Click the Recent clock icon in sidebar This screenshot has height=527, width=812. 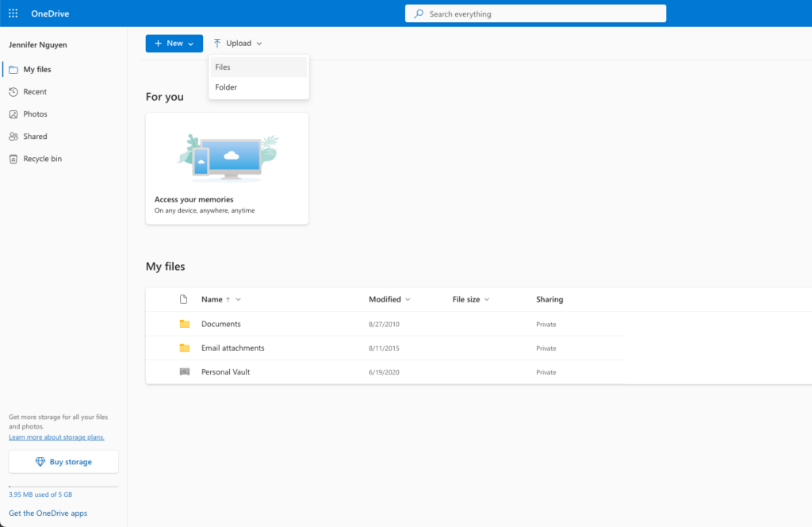(13, 92)
